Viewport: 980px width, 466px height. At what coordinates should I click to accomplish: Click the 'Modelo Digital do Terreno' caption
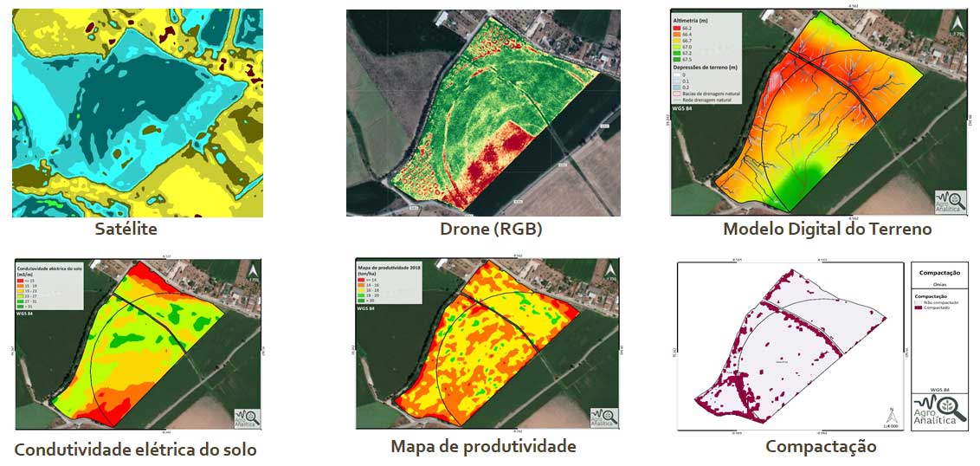[828, 230]
